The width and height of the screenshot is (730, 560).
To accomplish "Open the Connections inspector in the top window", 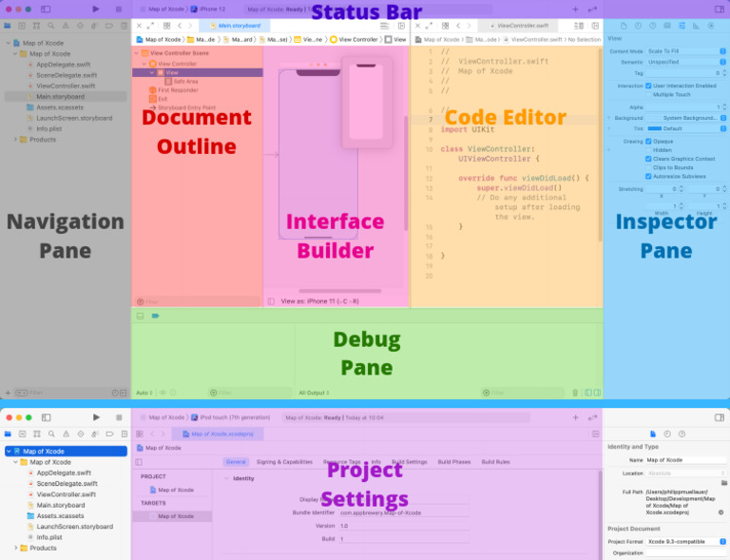I will click(711, 26).
